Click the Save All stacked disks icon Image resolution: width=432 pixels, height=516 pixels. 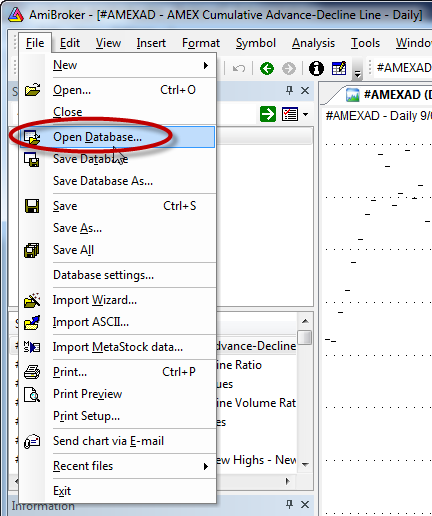point(32,250)
